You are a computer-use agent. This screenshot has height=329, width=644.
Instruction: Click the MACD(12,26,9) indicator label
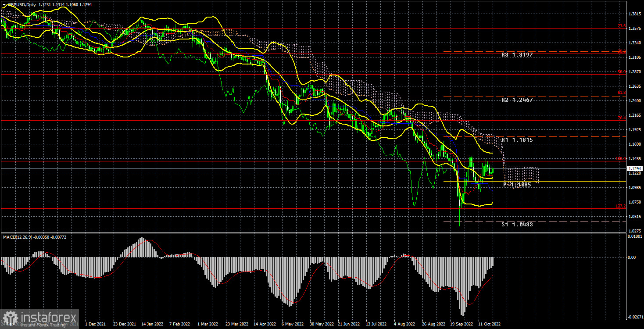click(x=17, y=237)
